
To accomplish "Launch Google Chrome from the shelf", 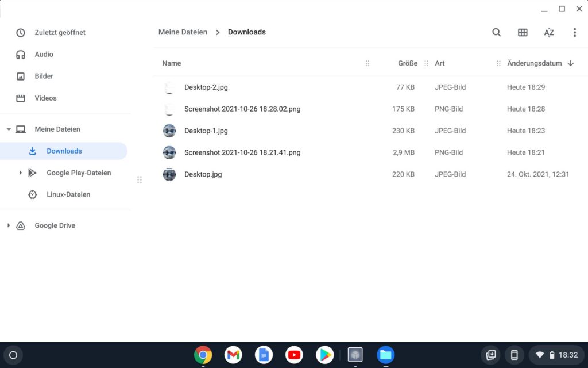I will coord(203,355).
